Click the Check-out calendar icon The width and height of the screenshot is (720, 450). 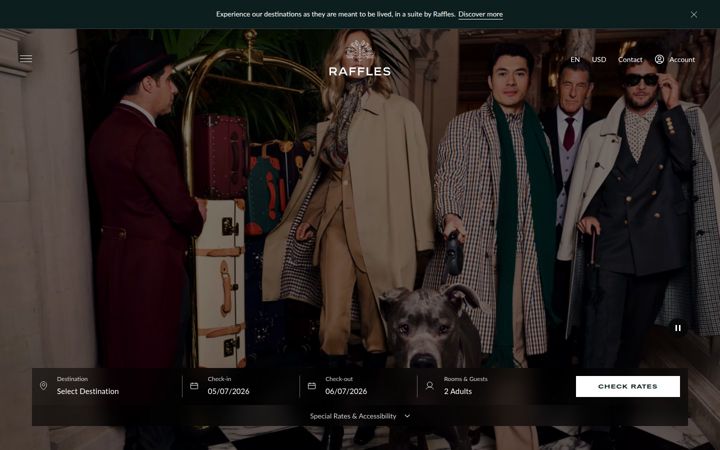pos(312,386)
